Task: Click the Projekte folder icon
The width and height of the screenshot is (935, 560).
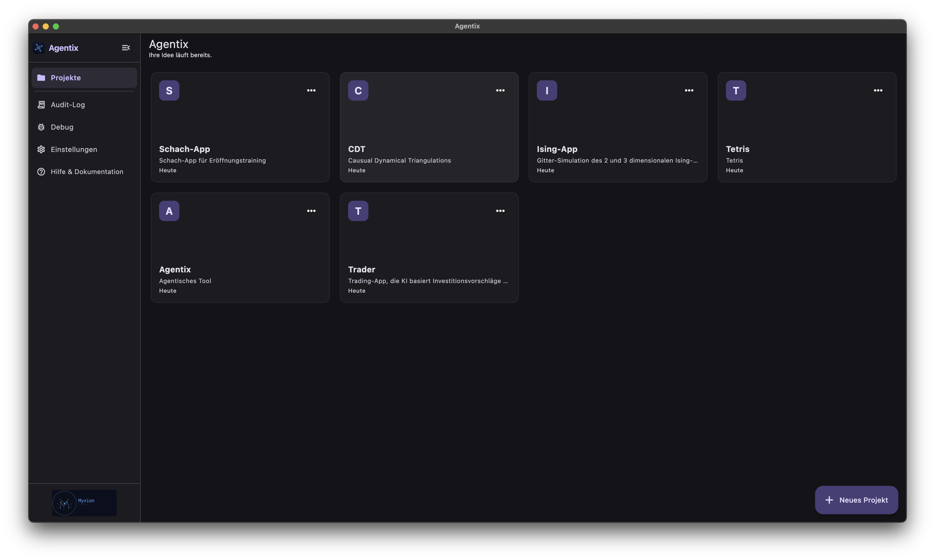Action: coord(41,78)
